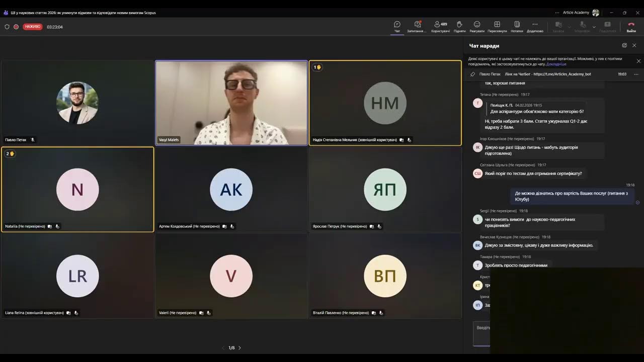Click the Поділитися share content button
The image size is (644, 362).
pyautogui.click(x=607, y=27)
